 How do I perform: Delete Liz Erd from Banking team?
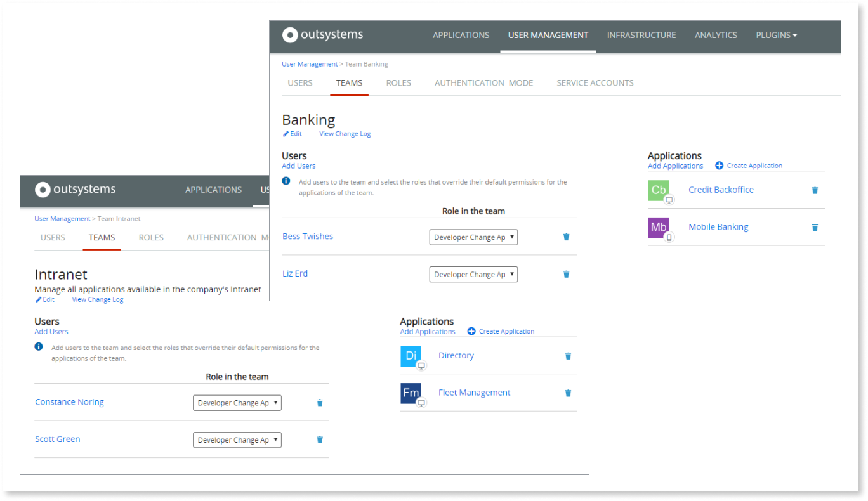(x=567, y=275)
